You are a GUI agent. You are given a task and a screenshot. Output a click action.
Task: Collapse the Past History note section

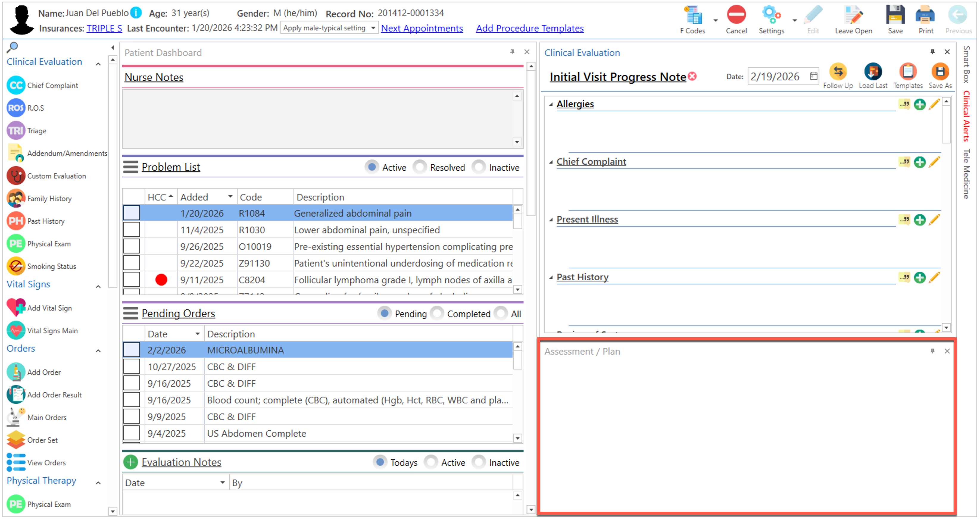tap(550, 278)
